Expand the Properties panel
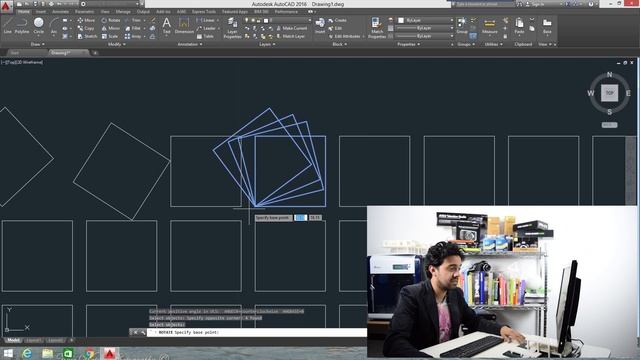 pyautogui.click(x=409, y=44)
